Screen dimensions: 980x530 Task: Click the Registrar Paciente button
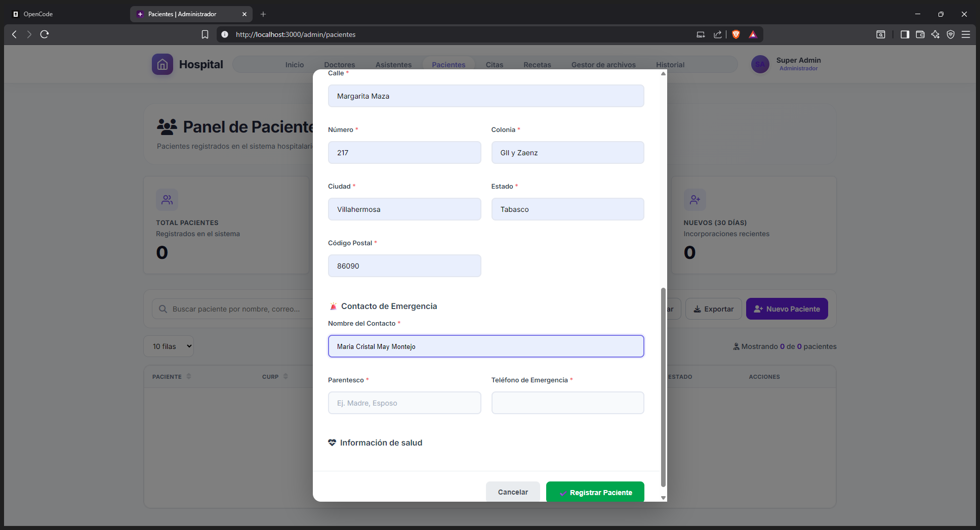595,492
